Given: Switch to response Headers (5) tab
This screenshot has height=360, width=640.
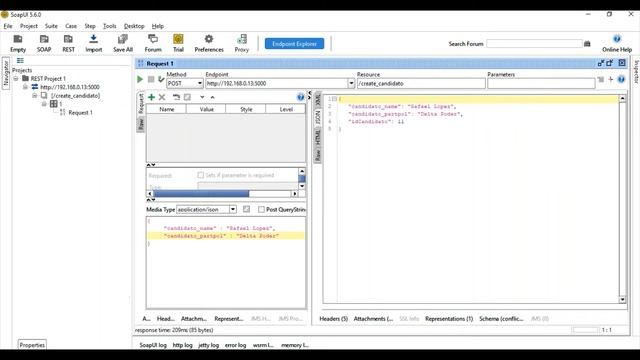Looking at the screenshot, I should tap(333, 318).
